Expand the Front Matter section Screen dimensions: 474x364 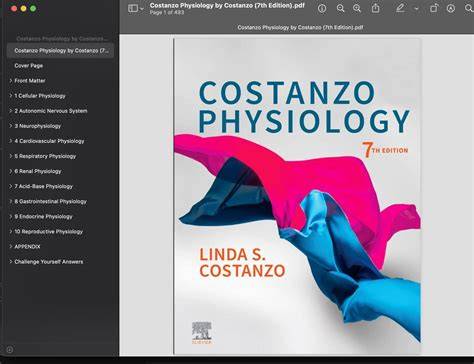pyautogui.click(x=11, y=81)
